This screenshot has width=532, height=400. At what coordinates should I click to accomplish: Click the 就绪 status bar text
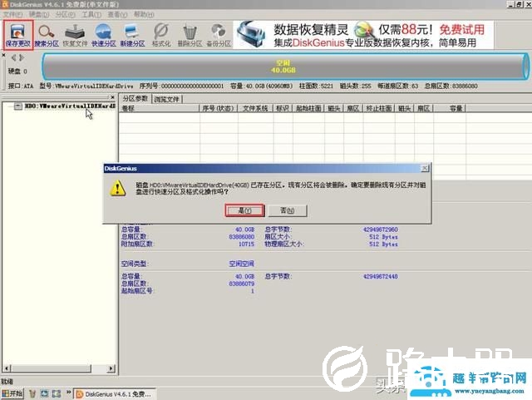pos(7,382)
